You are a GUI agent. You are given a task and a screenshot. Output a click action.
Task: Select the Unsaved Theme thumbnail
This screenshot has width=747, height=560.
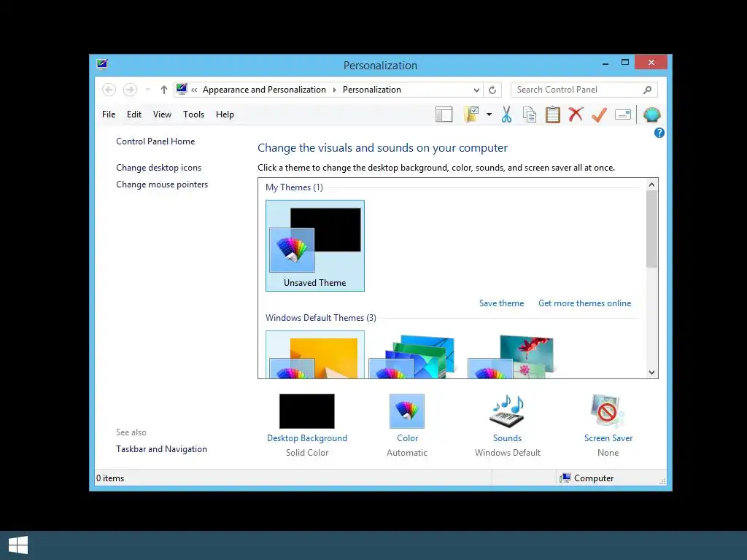tap(315, 246)
